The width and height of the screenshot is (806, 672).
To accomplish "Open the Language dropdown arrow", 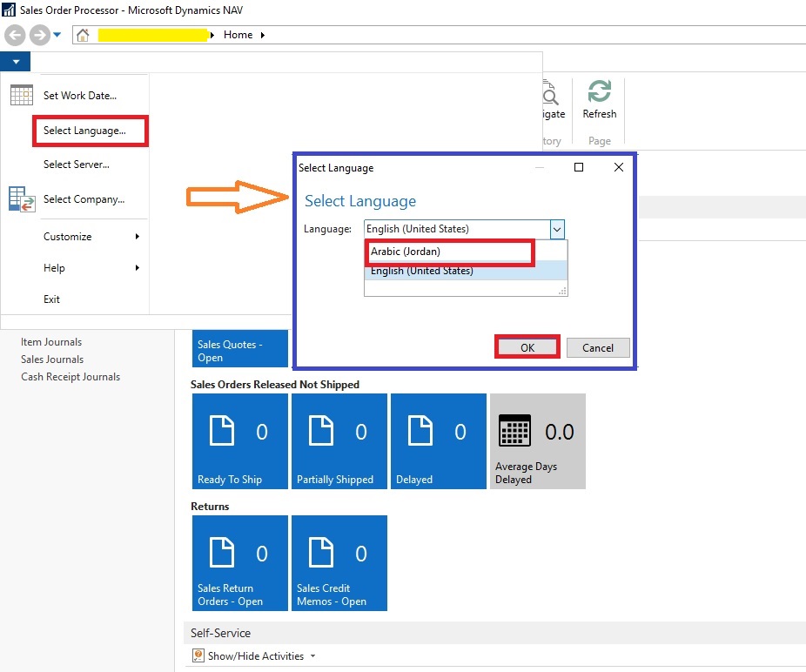I will tap(558, 229).
